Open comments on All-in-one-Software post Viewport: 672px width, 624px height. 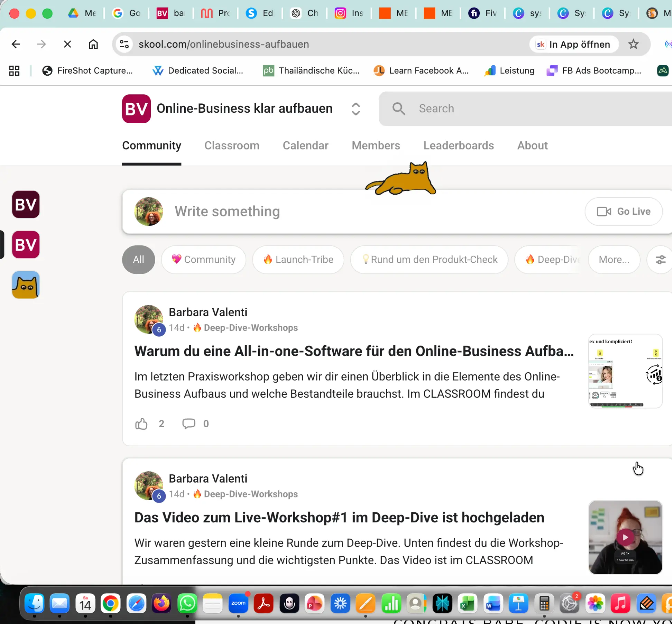pos(189,424)
